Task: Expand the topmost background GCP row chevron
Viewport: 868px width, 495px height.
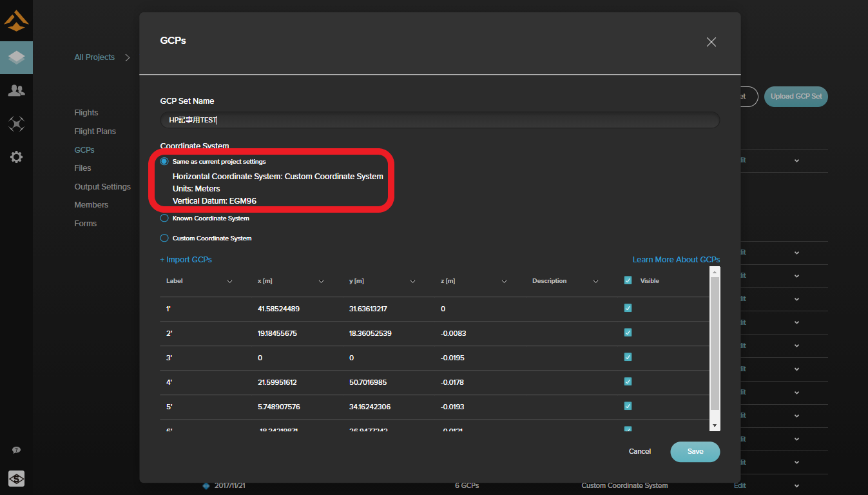Action: 796,160
